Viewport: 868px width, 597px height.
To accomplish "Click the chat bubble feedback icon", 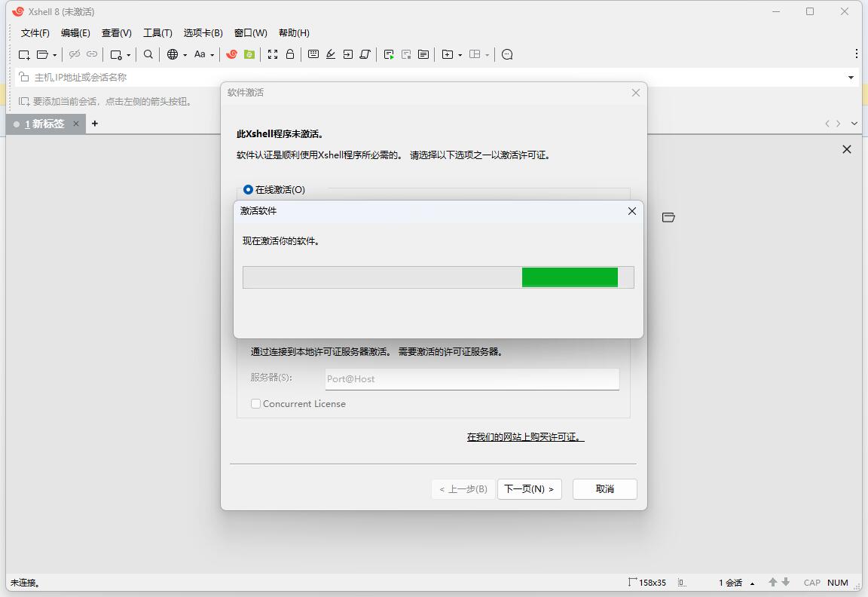I will [507, 54].
